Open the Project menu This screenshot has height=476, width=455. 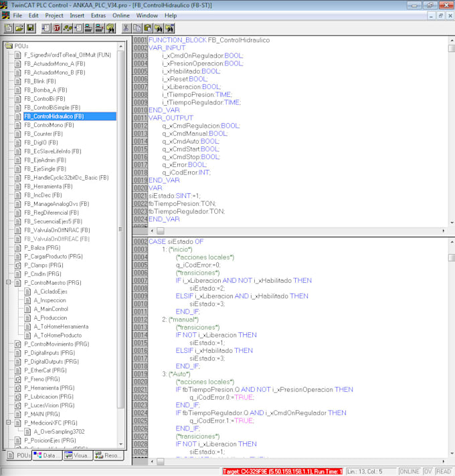pyautogui.click(x=54, y=15)
